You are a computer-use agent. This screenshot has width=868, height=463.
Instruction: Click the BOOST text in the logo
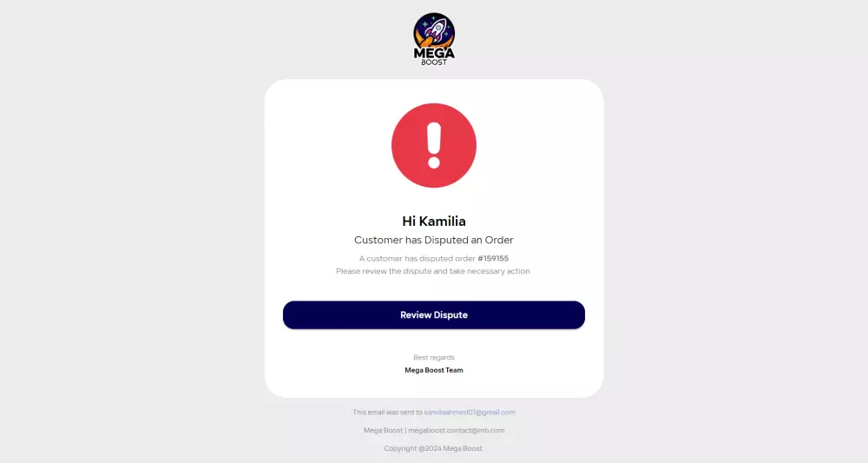point(434,63)
